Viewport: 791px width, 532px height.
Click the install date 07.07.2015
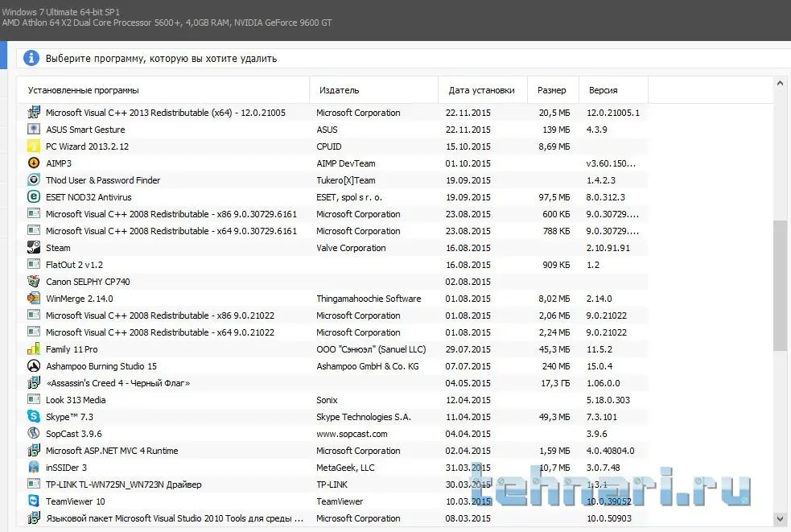[x=468, y=366]
